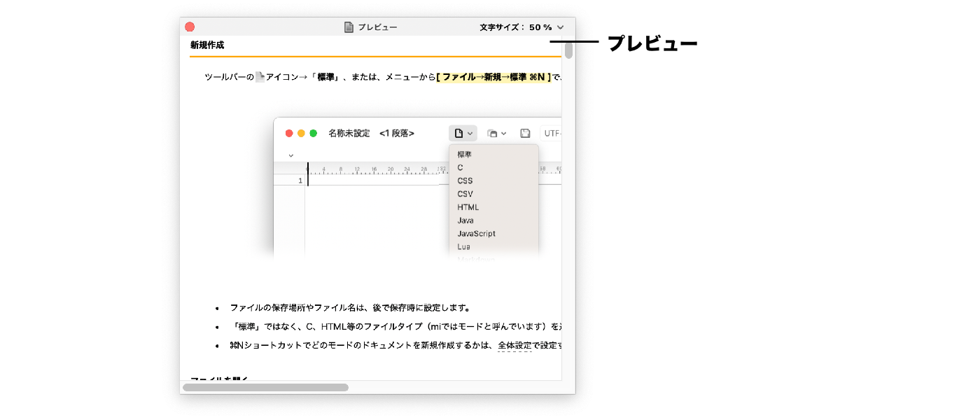Click the inline document icon in the text
The height and width of the screenshot is (420, 980).
pos(260,77)
